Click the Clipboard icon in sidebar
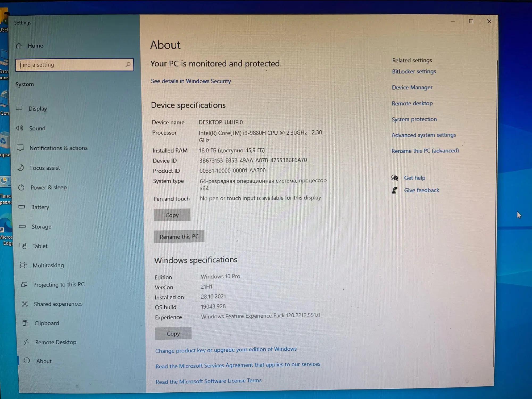532x399 pixels. pos(26,323)
